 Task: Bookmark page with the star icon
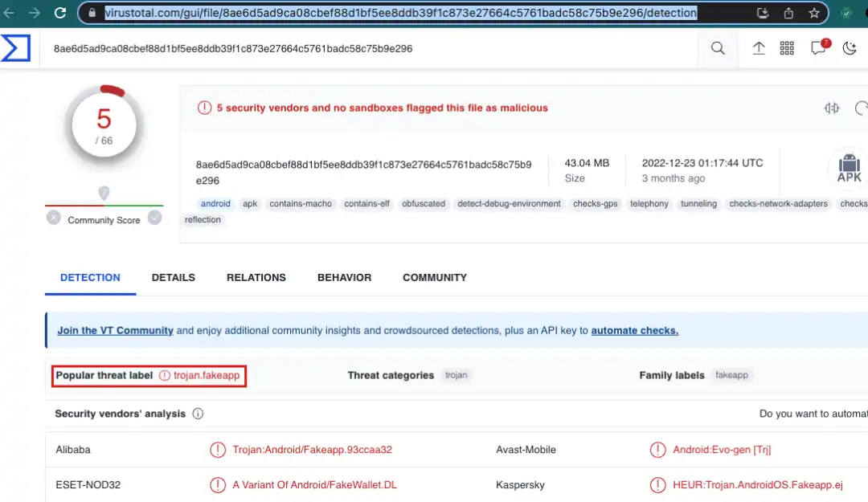coord(813,13)
